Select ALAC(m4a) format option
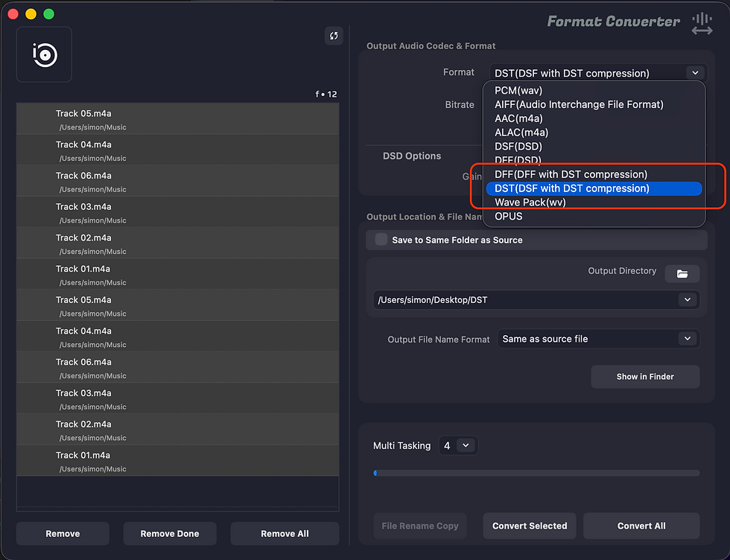Screen dimensions: 730x560 (x=594, y=133)
